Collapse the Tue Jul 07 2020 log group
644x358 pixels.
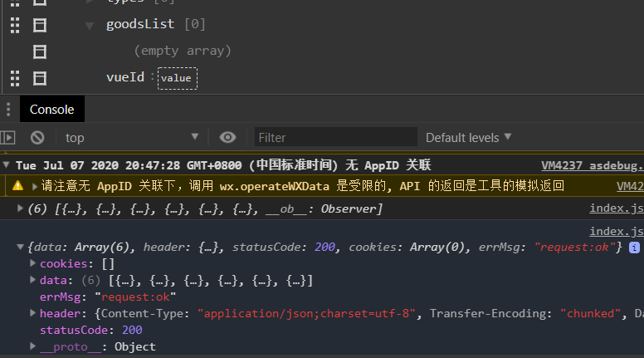(6, 164)
